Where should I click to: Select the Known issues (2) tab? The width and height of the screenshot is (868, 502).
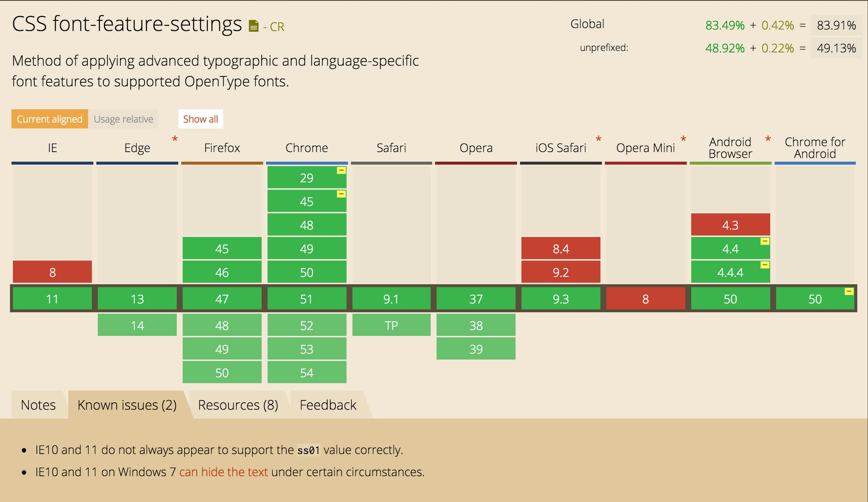(127, 405)
